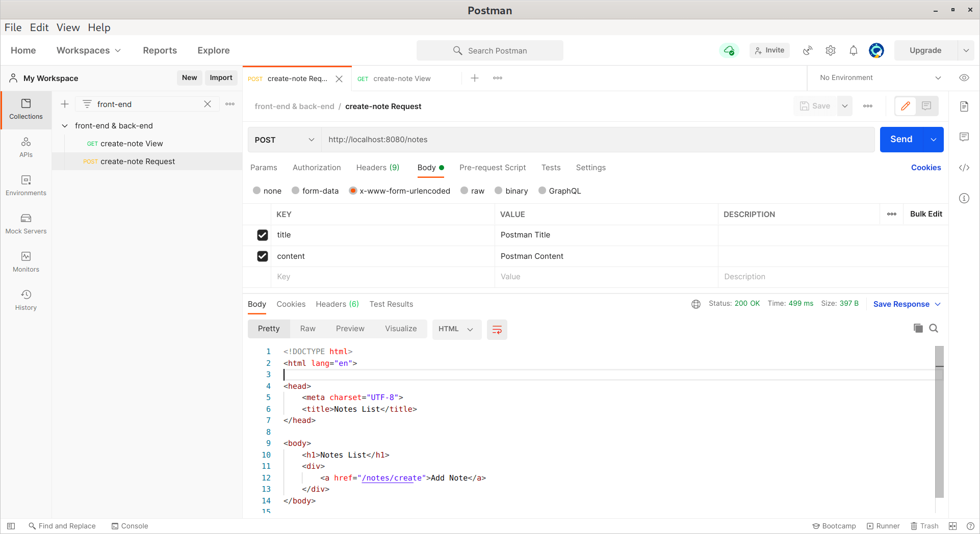Open the settings gear icon
The width and height of the screenshot is (980, 534).
coord(831,50)
